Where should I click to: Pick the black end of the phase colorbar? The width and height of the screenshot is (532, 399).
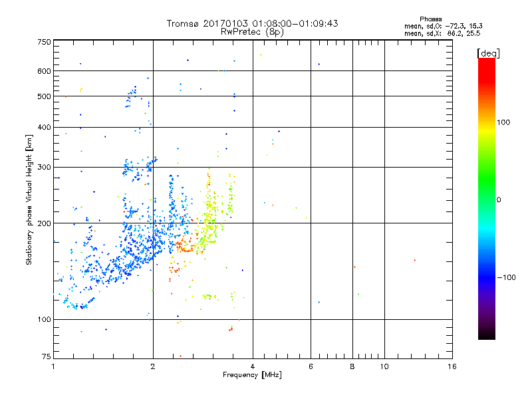(x=487, y=334)
